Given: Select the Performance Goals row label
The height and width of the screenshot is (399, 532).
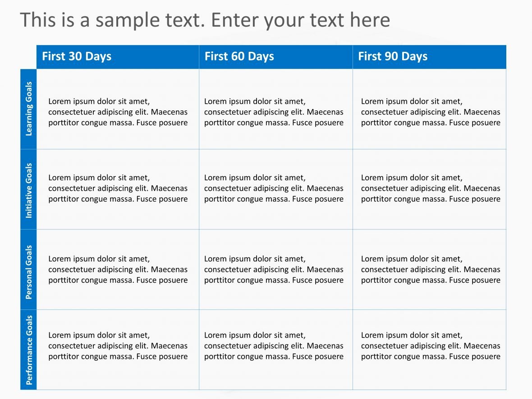Looking at the screenshot, I should [29, 350].
